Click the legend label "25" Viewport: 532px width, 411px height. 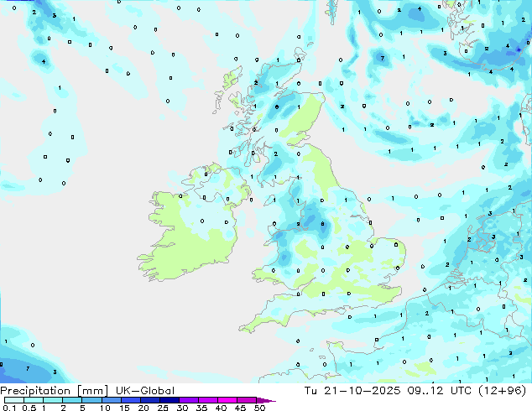click(x=163, y=408)
